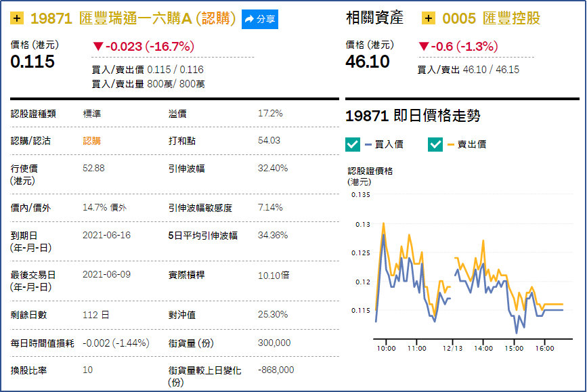
Task: Click the 認股證價格 (港元) chart axis title
Action: click(370, 176)
